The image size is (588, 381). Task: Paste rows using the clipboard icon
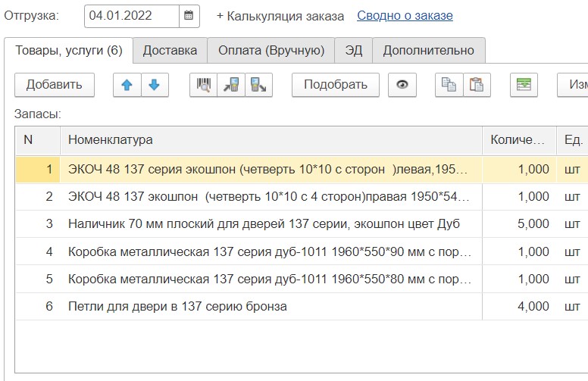(x=477, y=85)
